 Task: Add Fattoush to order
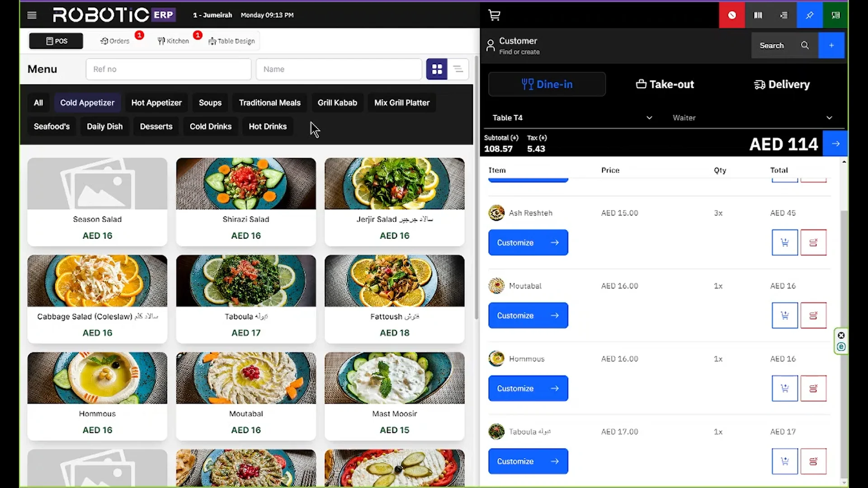tap(395, 299)
